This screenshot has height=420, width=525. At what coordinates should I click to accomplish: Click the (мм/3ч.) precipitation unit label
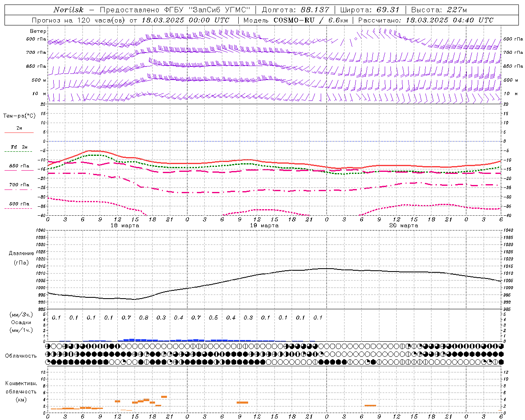(x=21, y=315)
